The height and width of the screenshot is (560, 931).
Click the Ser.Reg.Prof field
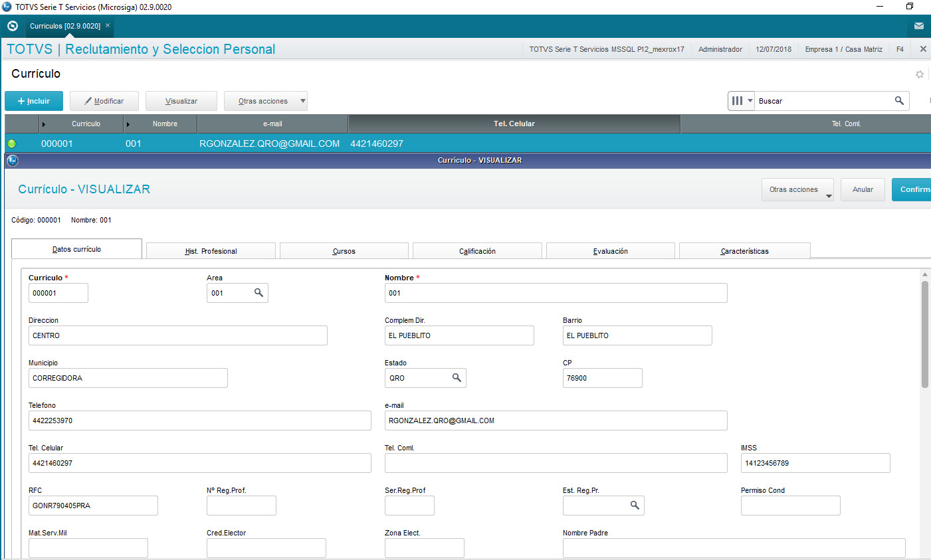click(x=409, y=506)
